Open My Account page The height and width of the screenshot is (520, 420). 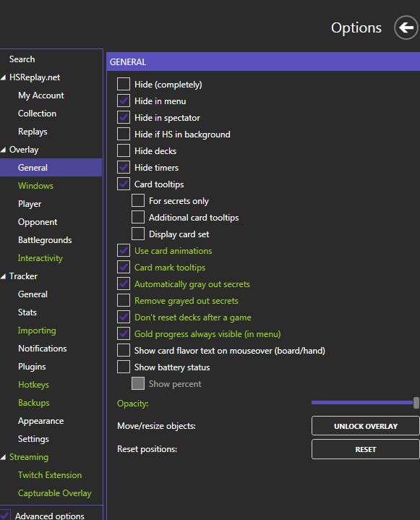click(x=41, y=95)
